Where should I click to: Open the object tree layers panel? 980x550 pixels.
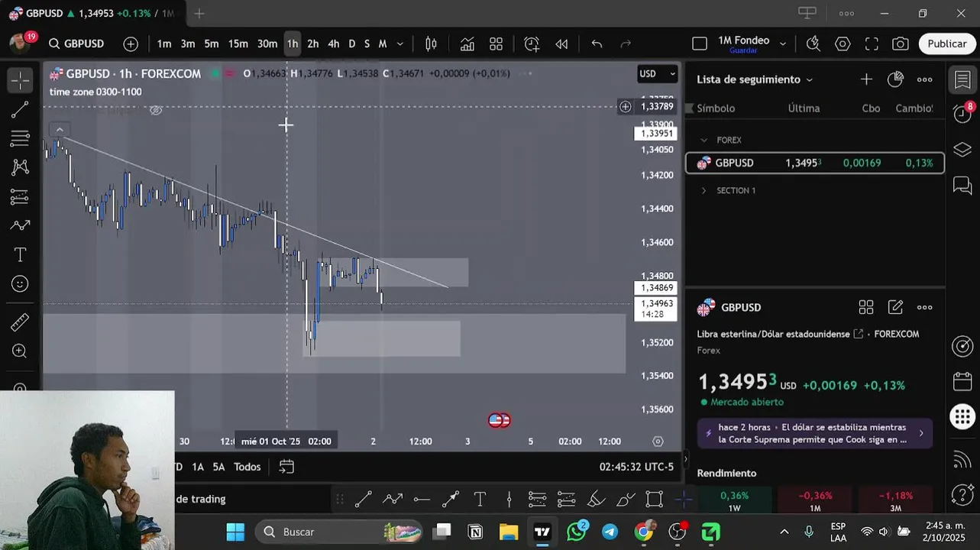click(962, 149)
